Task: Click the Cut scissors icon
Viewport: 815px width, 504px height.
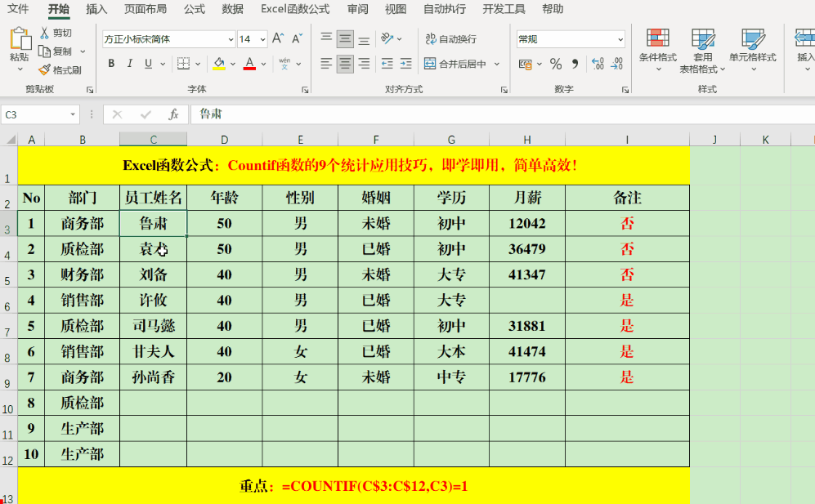Action: pos(45,33)
